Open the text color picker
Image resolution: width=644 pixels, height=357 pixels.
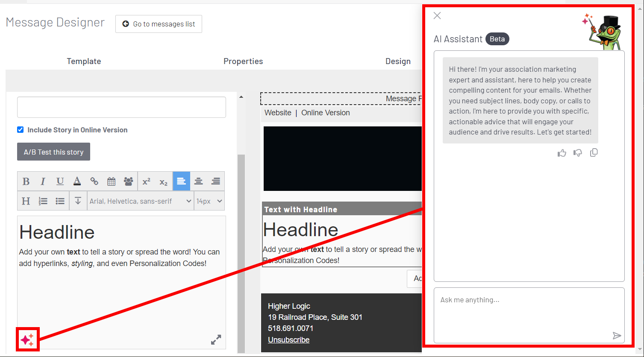coord(77,181)
